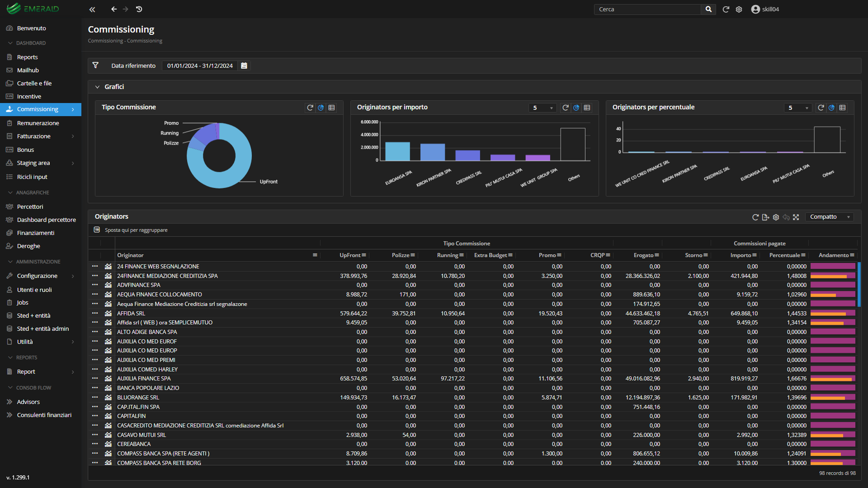868x488 pixels.
Task: Open the filter funnel icon
Action: pyautogui.click(x=95, y=66)
